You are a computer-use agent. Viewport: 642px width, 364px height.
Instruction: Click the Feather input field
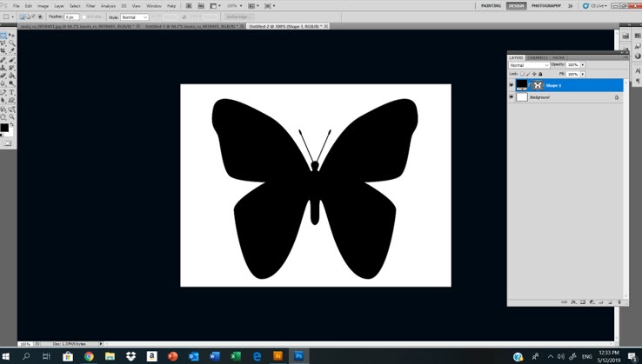71,17
